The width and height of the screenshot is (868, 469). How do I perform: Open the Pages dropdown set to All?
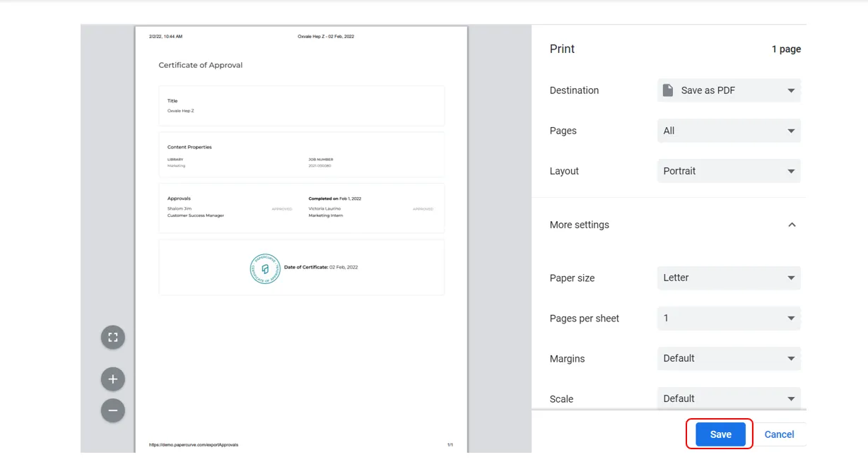click(729, 131)
